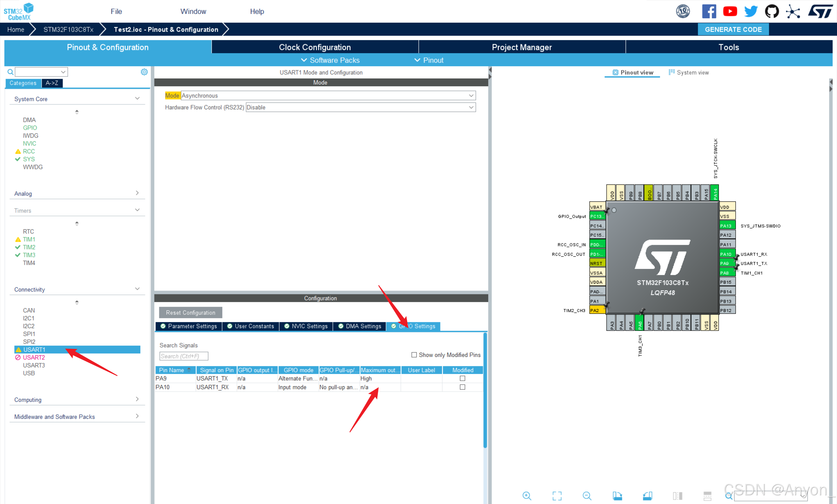Open the Window menu

point(193,11)
